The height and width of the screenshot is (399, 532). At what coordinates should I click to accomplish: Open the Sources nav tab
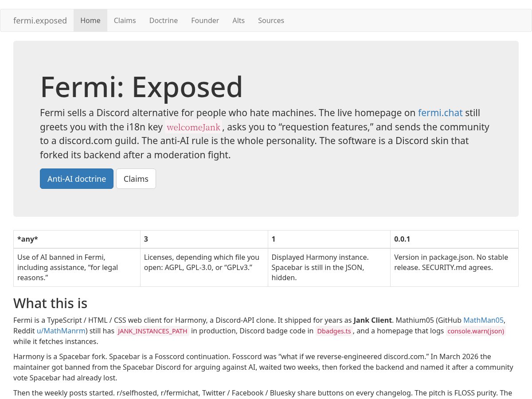[271, 20]
